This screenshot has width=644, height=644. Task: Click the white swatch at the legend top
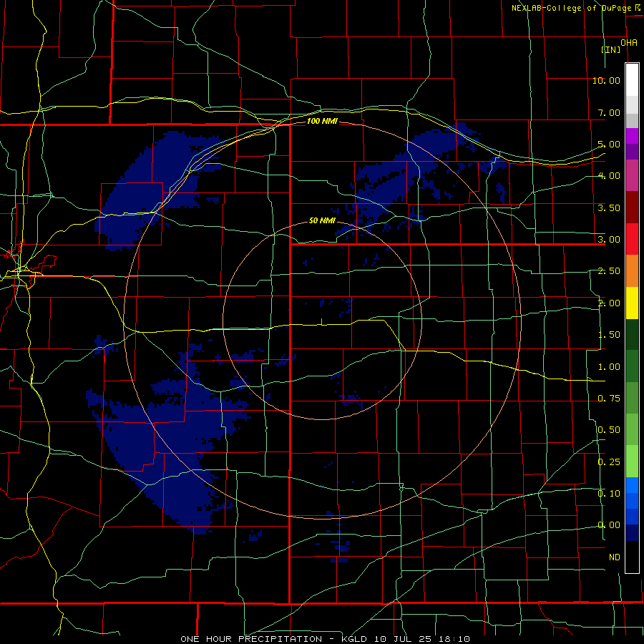[x=632, y=79]
